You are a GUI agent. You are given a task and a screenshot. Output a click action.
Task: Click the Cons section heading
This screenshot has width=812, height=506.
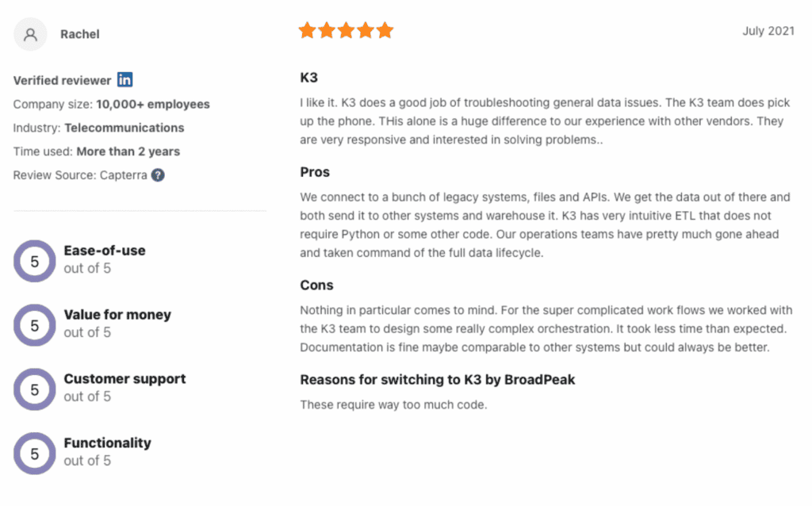tap(316, 286)
